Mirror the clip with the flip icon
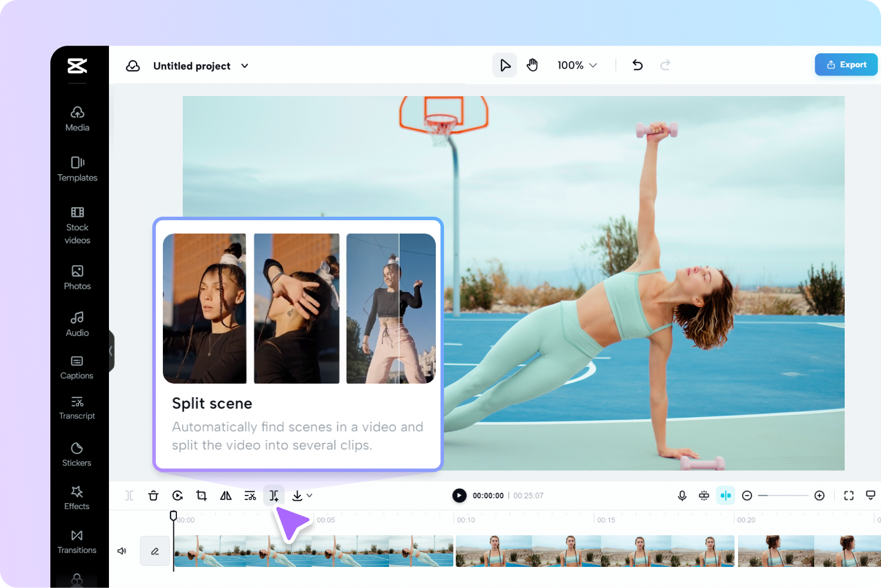The height and width of the screenshot is (588, 881). pos(226,495)
